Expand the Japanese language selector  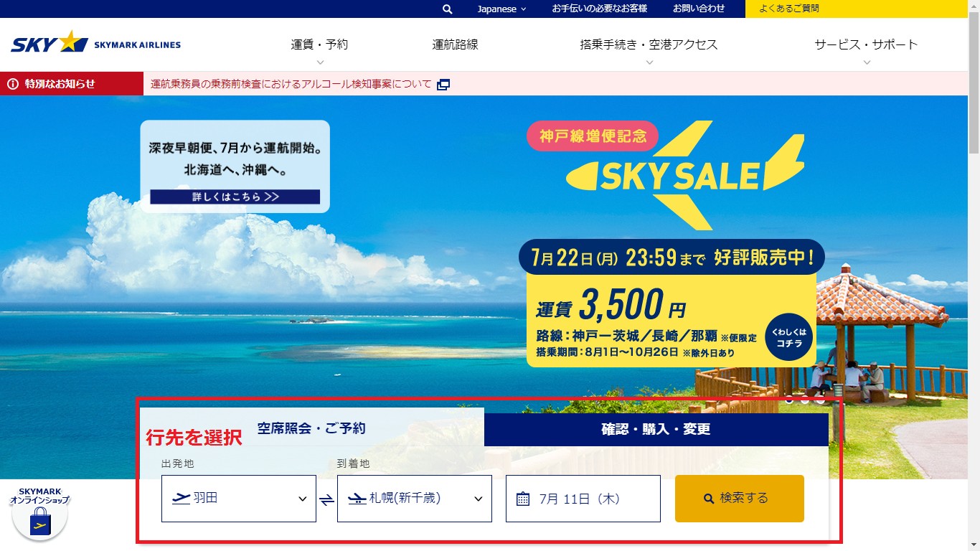tap(501, 9)
